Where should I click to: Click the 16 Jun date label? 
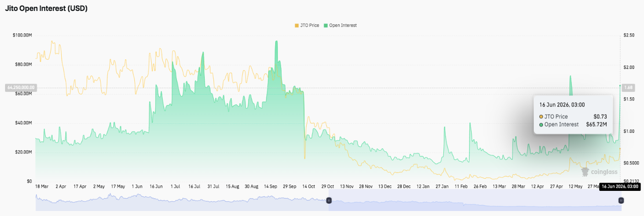(156, 187)
